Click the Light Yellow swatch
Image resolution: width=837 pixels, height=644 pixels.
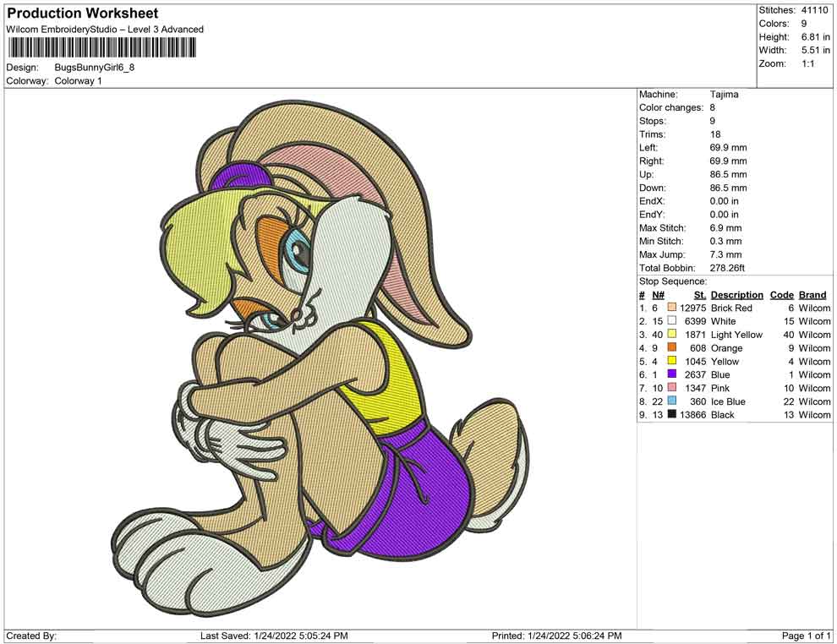click(x=672, y=334)
